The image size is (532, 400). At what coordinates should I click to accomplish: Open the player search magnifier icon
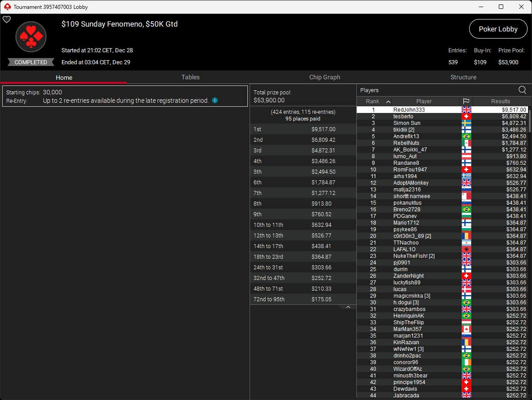pos(522,90)
